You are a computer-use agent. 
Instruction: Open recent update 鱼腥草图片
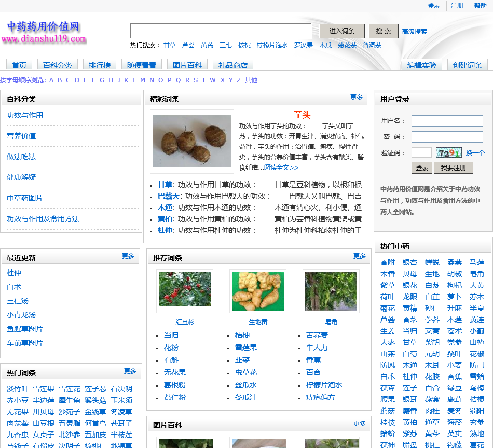pyautogui.click(x=25, y=329)
